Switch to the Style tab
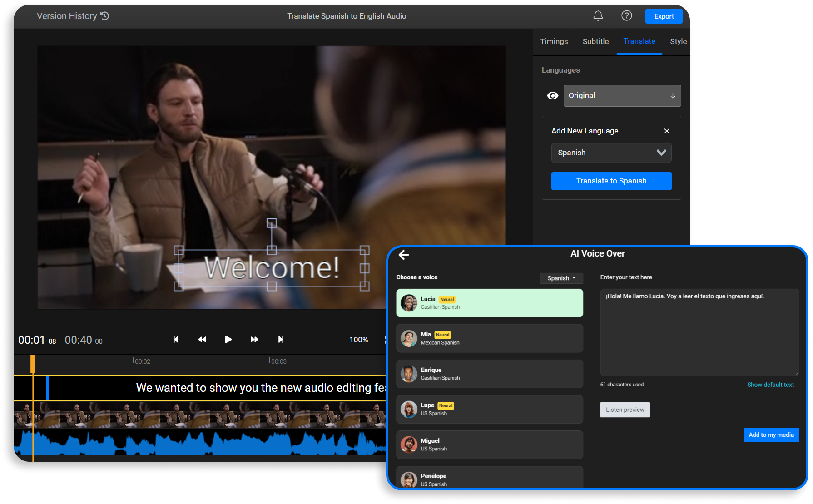The height and width of the screenshot is (504, 813). click(x=678, y=41)
